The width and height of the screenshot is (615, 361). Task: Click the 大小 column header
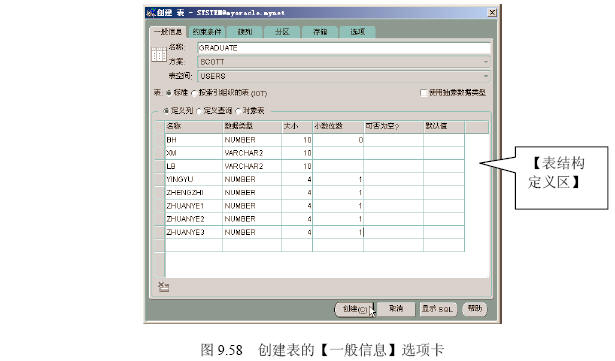(297, 126)
